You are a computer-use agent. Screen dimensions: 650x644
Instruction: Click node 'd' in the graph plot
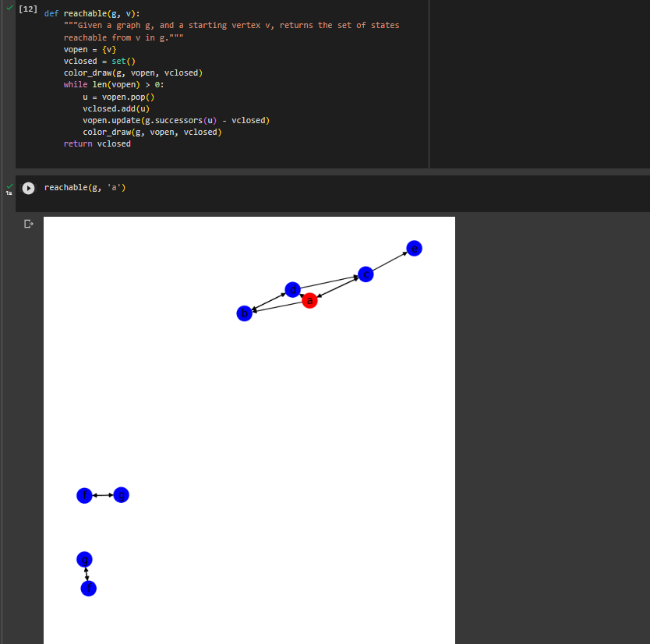click(x=292, y=289)
